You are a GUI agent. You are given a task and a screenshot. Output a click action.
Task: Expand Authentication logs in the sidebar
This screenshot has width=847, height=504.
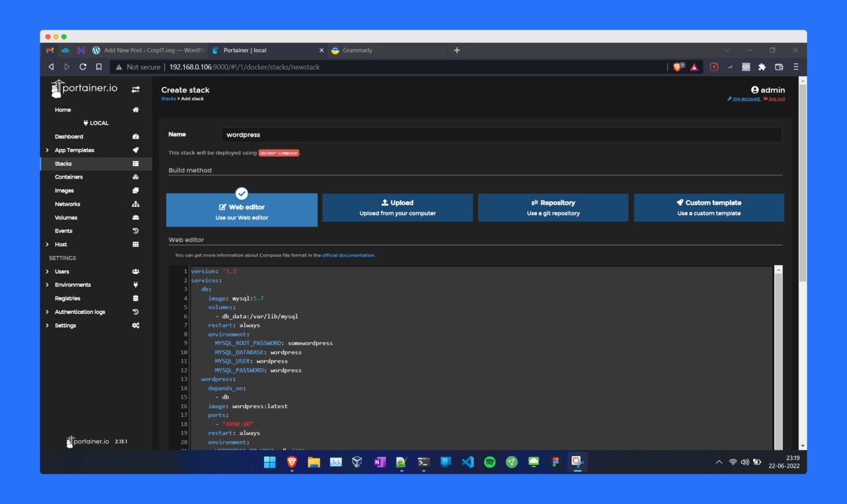click(x=79, y=312)
